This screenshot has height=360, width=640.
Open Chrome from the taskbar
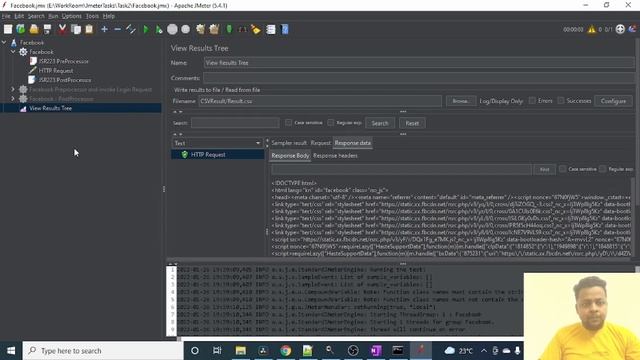click(286, 351)
